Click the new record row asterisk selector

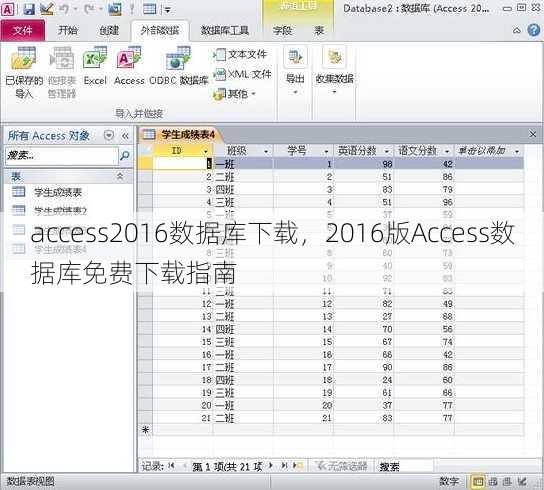(145, 430)
